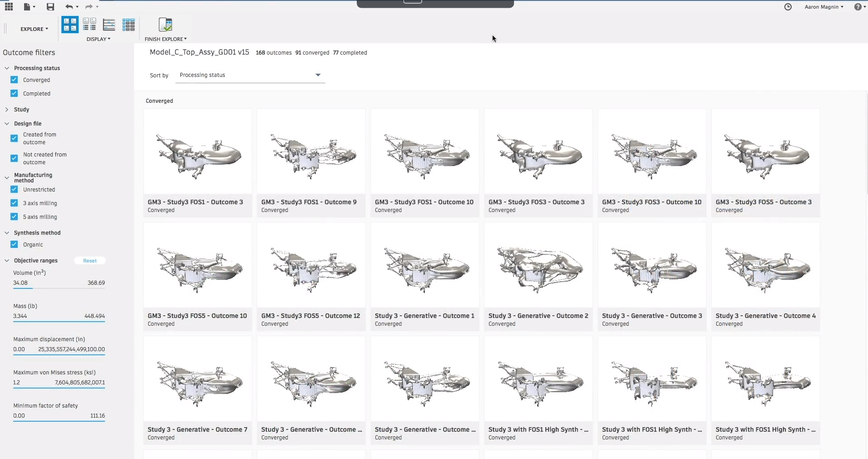
Task: Undo the last action
Action: pyautogui.click(x=69, y=6)
